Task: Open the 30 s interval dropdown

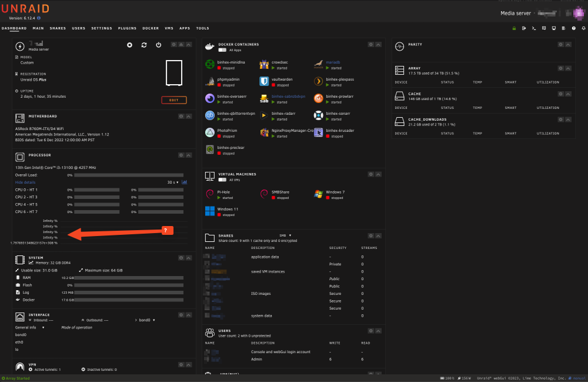Action: tap(173, 182)
